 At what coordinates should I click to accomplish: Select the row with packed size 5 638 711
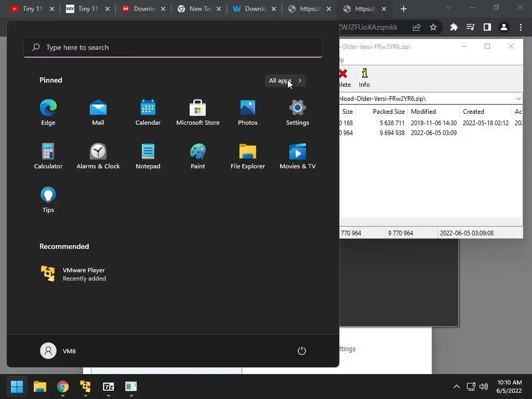[x=431, y=123]
